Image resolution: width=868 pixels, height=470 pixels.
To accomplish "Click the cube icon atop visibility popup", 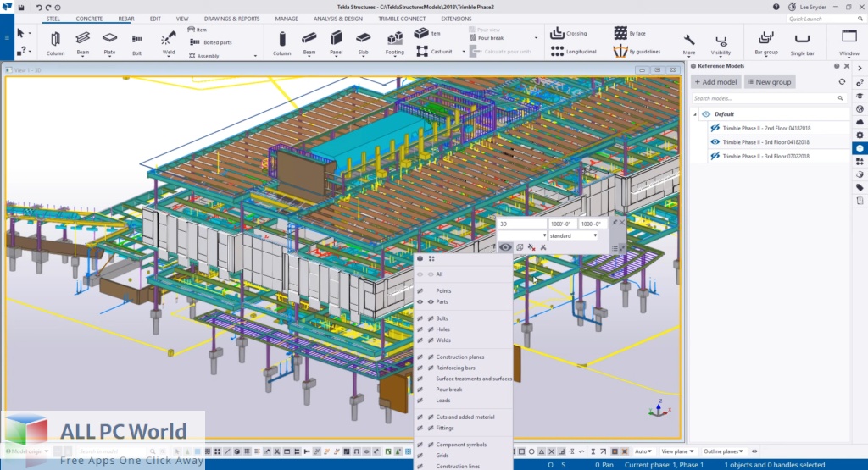I will click(420, 258).
